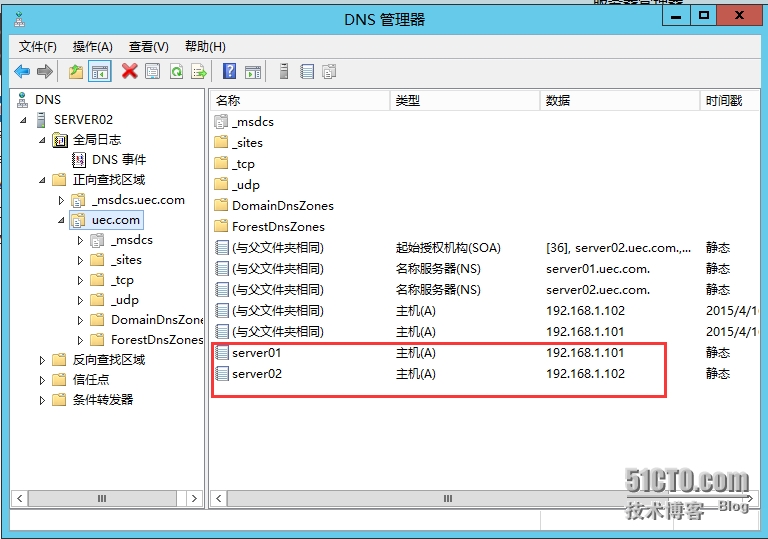Open the 操作(A) menu

pyautogui.click(x=93, y=47)
